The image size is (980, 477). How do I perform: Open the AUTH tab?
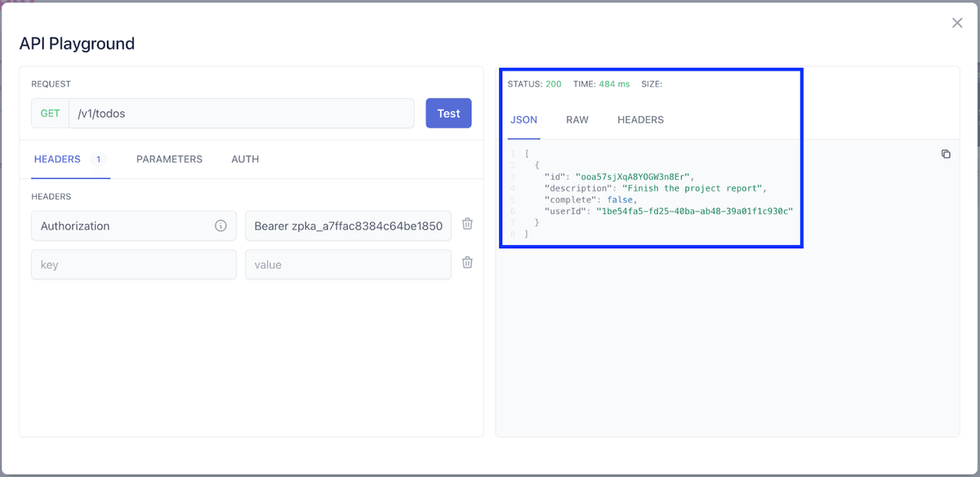244,159
